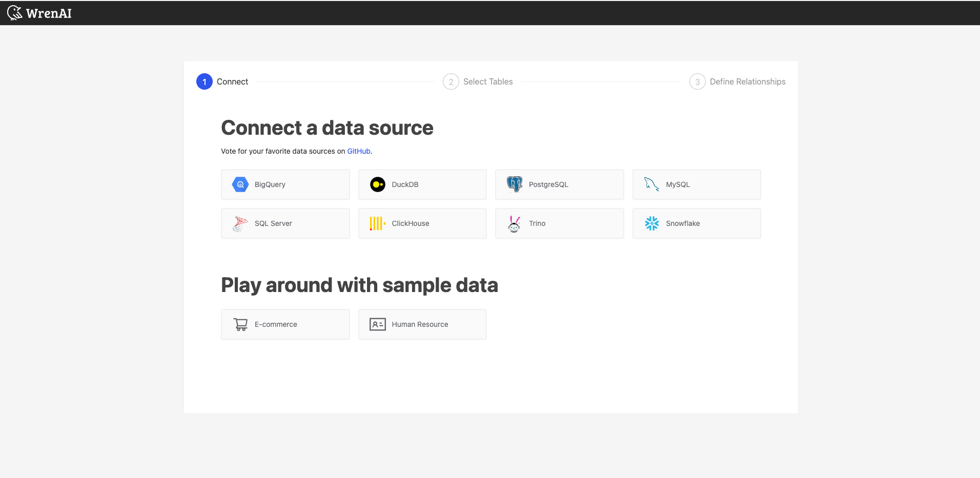
Task: Click the Connect step label
Action: coord(232,81)
